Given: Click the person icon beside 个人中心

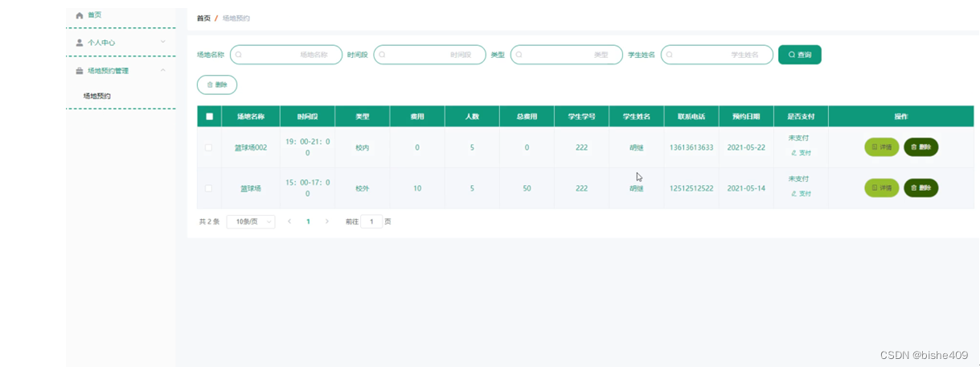Looking at the screenshot, I should pyautogui.click(x=80, y=43).
